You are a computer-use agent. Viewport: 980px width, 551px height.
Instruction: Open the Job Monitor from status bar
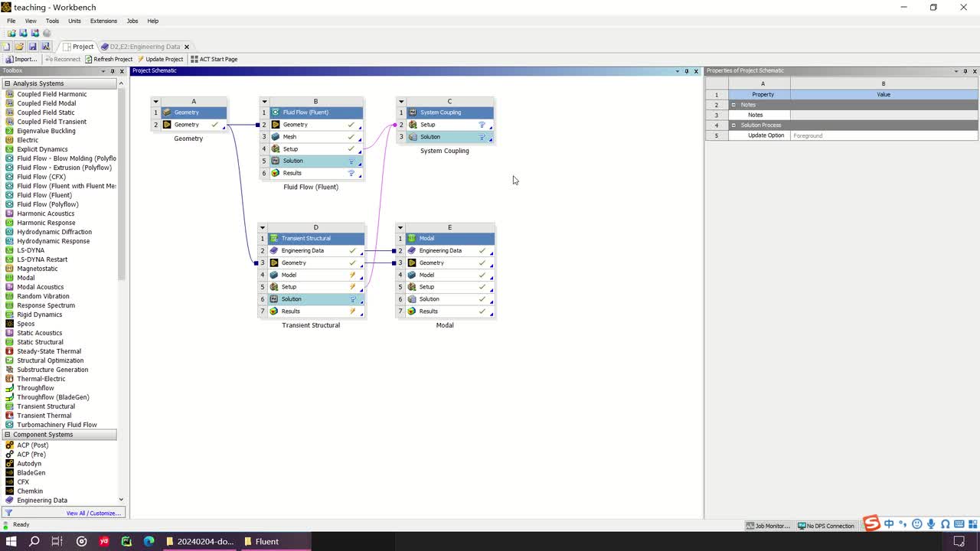click(x=768, y=526)
